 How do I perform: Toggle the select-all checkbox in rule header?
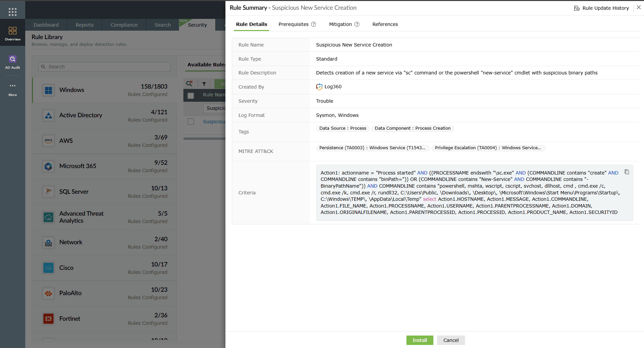[191, 96]
